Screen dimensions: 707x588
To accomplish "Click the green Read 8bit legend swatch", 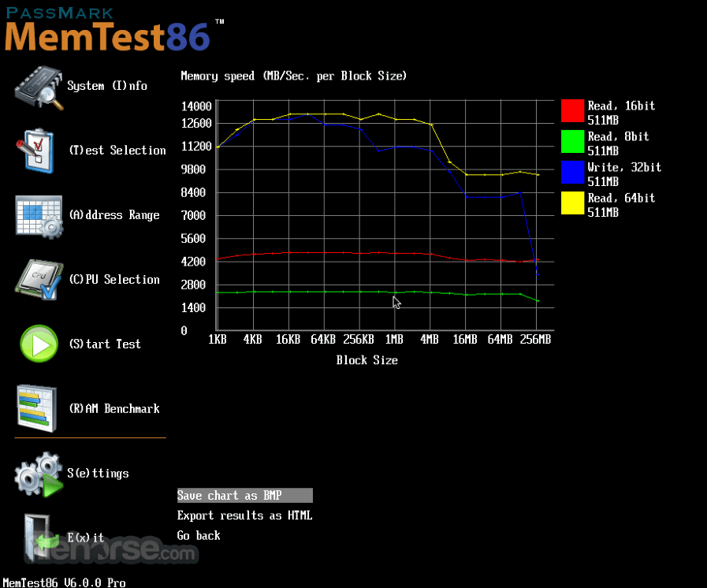I will 573,142.
